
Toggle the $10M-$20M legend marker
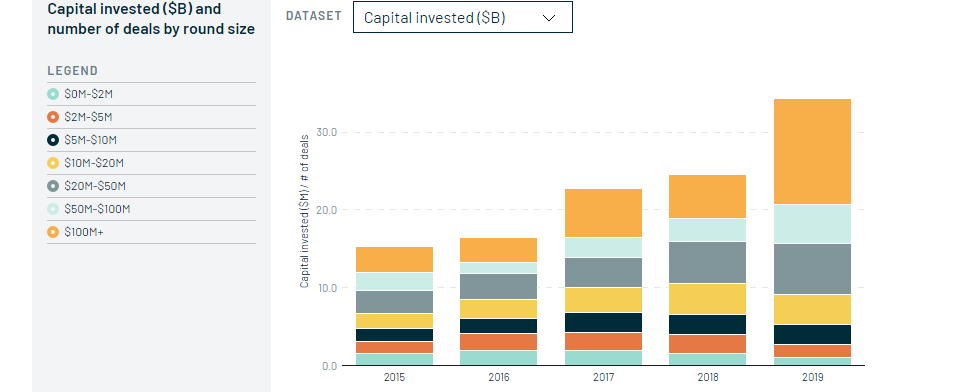(x=53, y=163)
